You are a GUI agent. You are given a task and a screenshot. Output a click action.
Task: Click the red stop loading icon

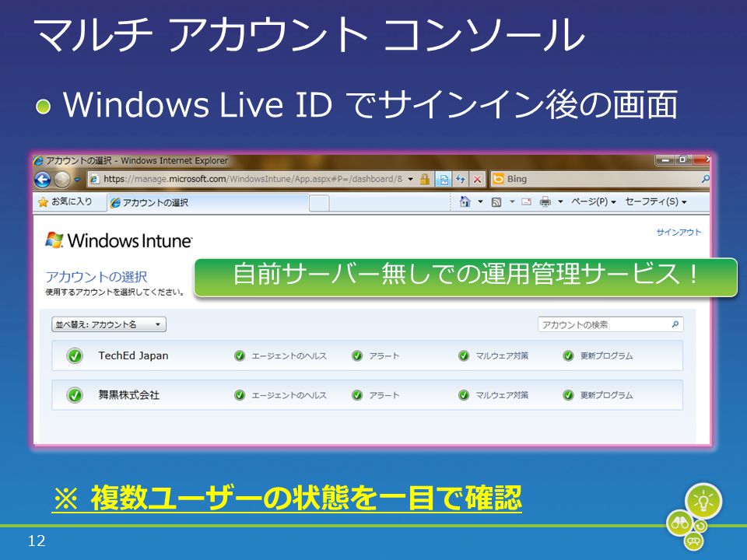point(477,179)
